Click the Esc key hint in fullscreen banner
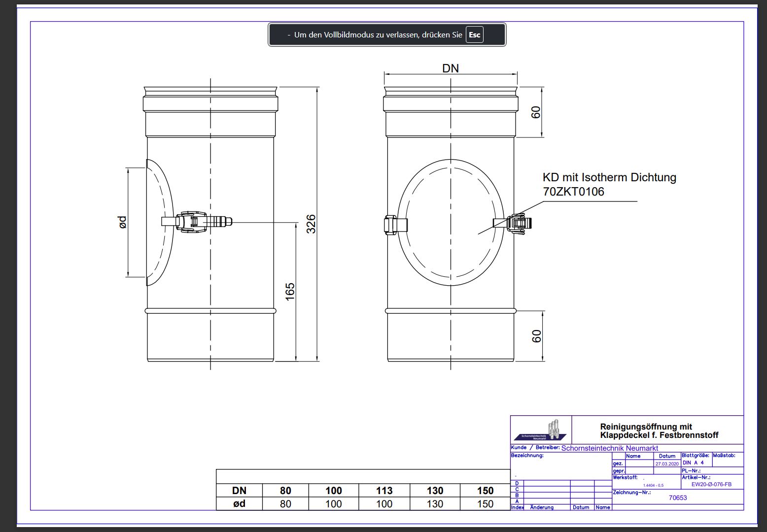The image size is (767, 532). coord(474,35)
